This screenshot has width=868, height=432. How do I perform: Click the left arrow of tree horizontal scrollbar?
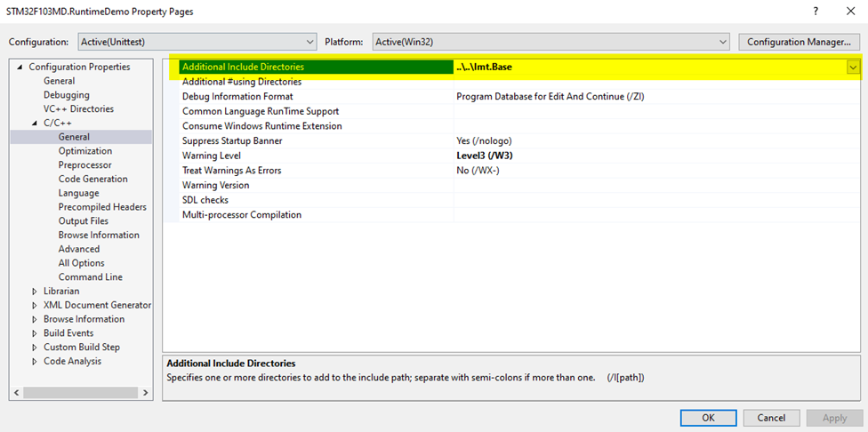point(17,392)
